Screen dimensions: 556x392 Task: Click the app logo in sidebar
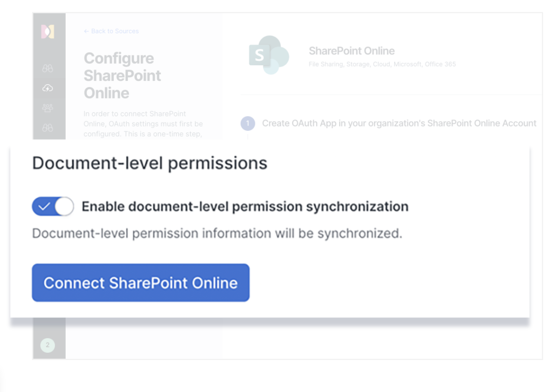pos(48,32)
